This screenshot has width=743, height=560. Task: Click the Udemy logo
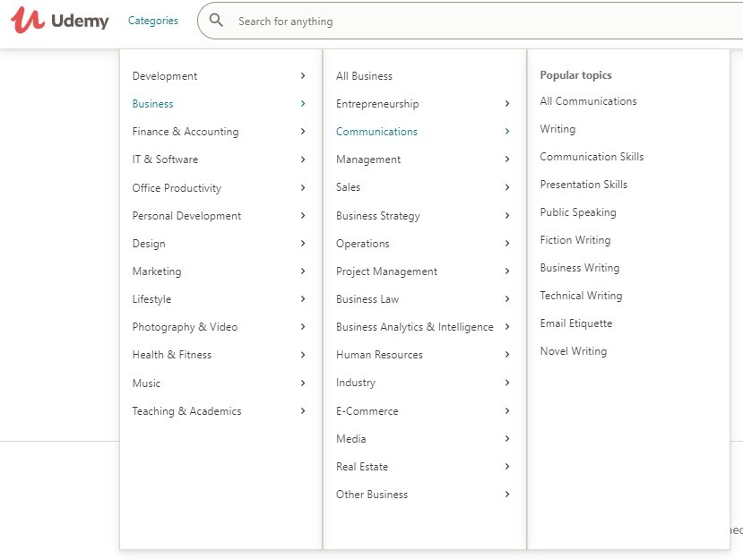60,20
